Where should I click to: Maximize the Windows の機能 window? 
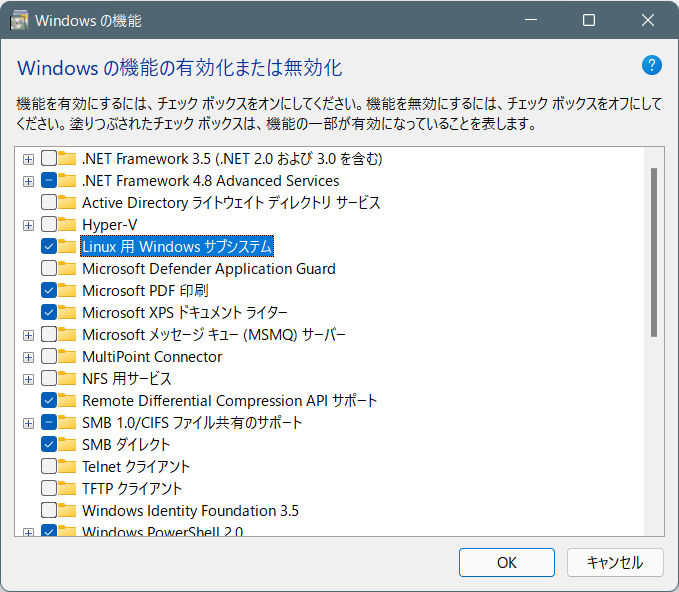click(589, 20)
